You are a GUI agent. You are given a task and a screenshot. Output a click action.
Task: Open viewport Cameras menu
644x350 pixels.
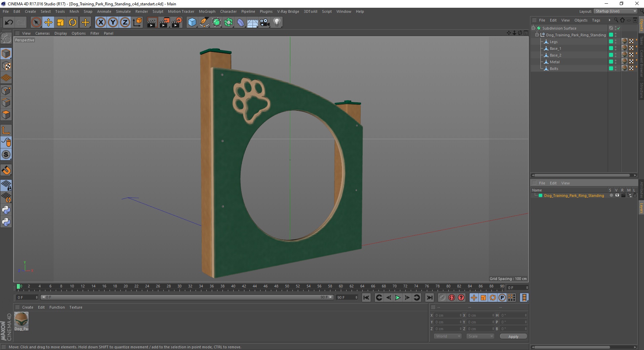click(x=42, y=33)
